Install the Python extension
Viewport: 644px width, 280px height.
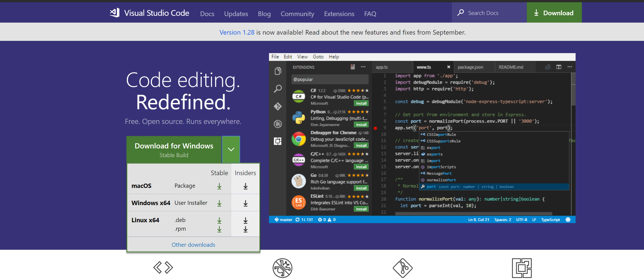(x=361, y=125)
